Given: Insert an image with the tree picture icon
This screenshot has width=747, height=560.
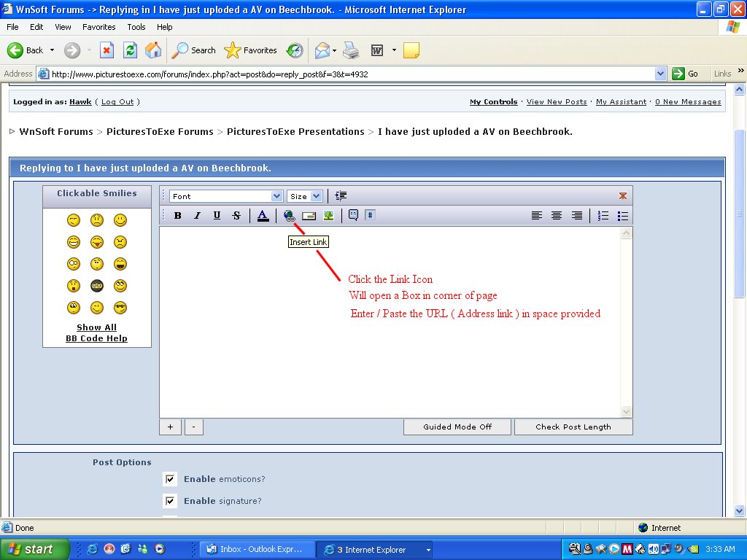Looking at the screenshot, I should coord(328,216).
